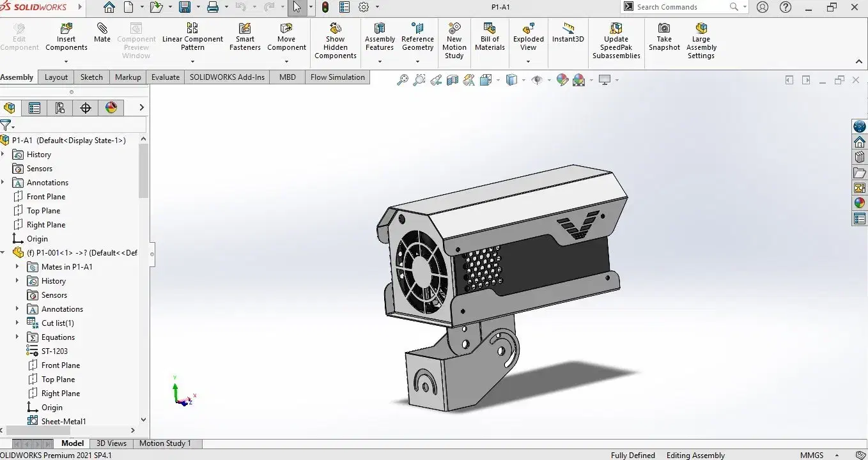Open the DisplayManager color wheel tab
The height and width of the screenshot is (460, 868).
point(111,108)
